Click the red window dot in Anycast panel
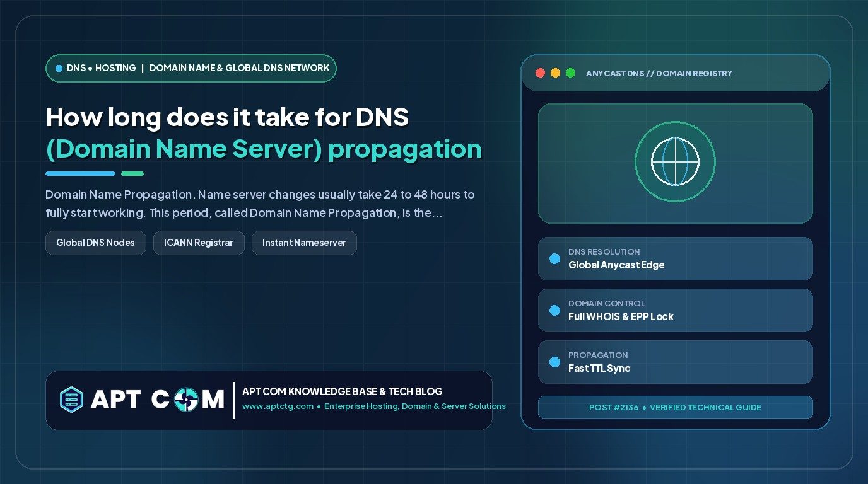The image size is (868, 484). pos(540,73)
